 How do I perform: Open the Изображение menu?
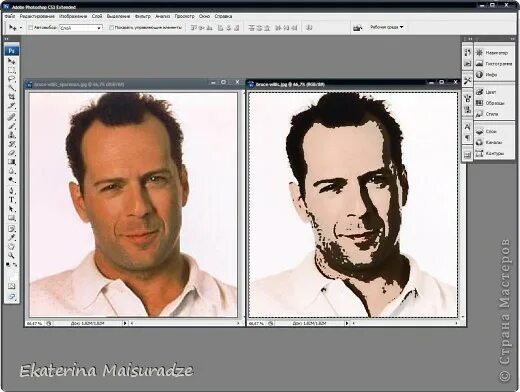73,16
